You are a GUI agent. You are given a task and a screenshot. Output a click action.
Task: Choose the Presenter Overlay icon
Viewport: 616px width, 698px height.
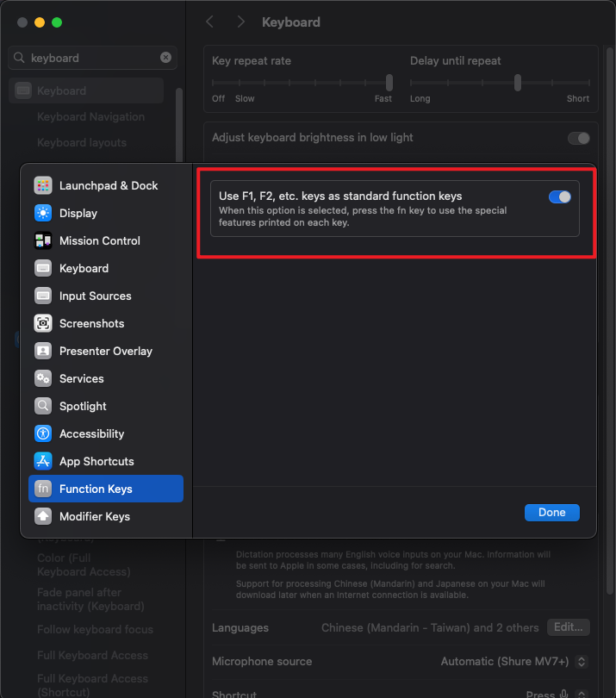43,351
